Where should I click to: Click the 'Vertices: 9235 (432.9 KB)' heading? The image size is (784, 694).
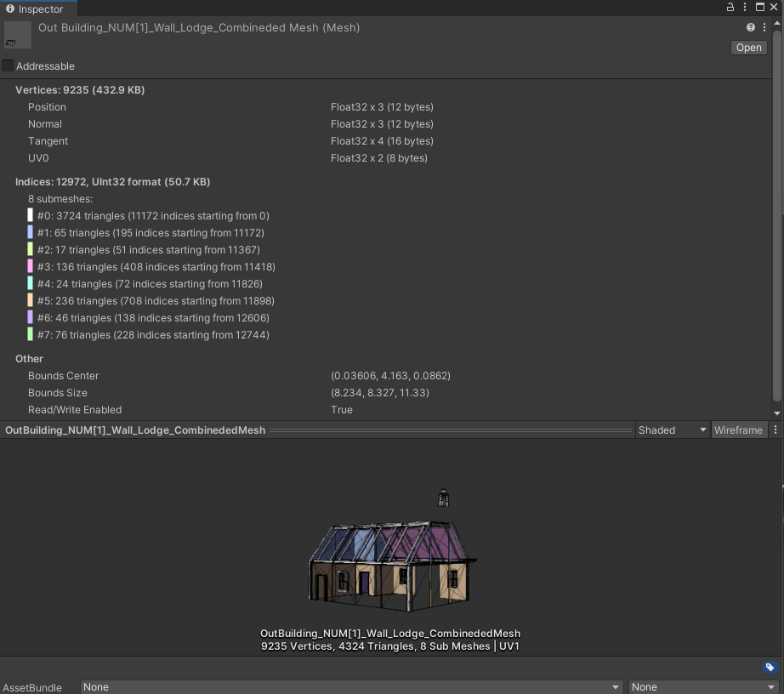coord(80,90)
